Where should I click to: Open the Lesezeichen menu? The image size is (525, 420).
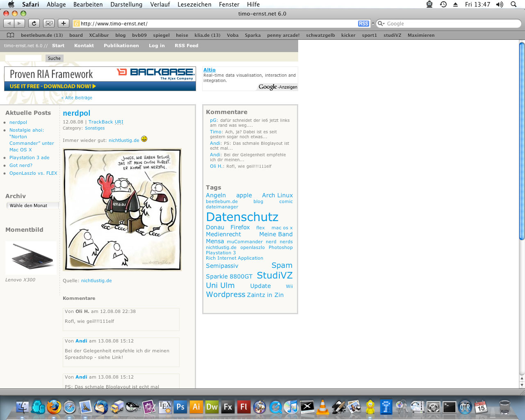(194, 5)
